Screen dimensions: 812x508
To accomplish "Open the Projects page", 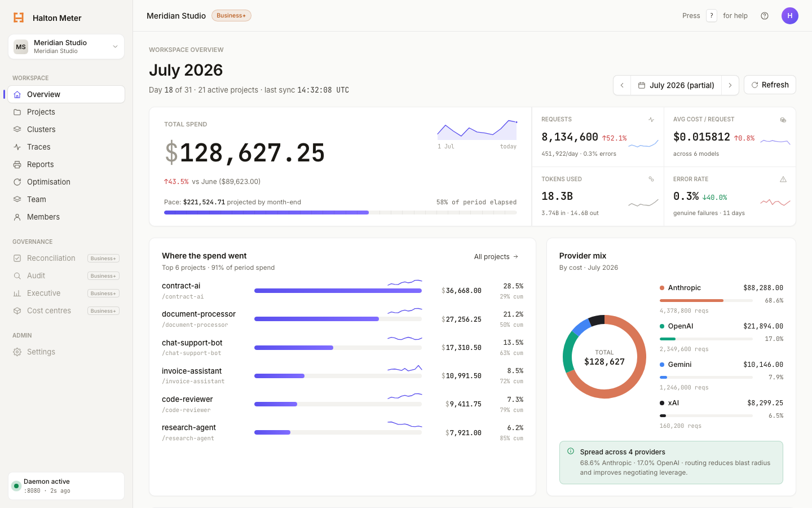I will [67, 112].
